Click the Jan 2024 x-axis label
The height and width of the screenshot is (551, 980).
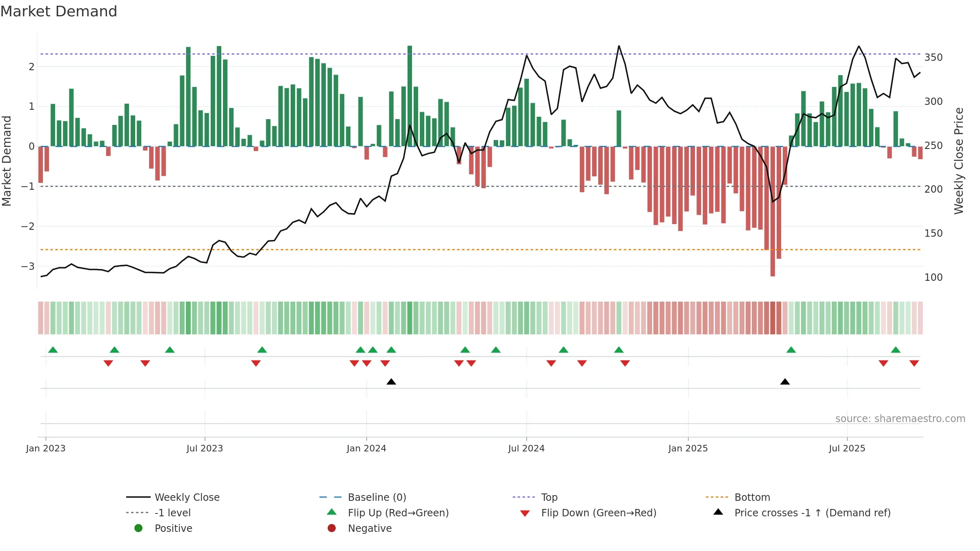tap(366, 448)
